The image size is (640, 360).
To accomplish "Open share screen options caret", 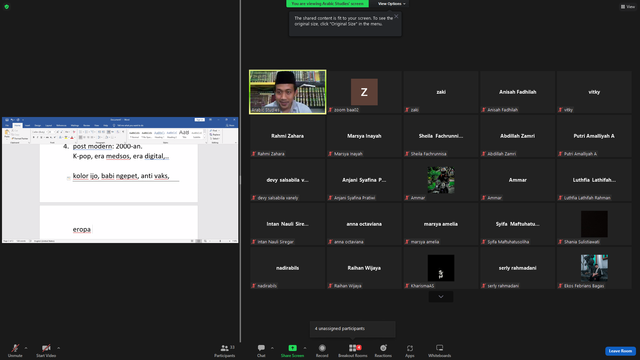I will [304, 348].
